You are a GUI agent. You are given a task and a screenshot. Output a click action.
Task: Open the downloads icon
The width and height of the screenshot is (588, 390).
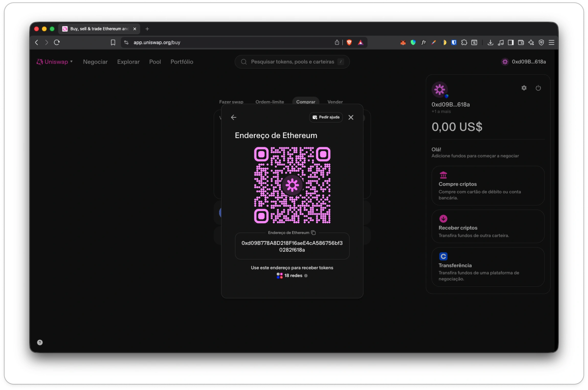click(490, 42)
